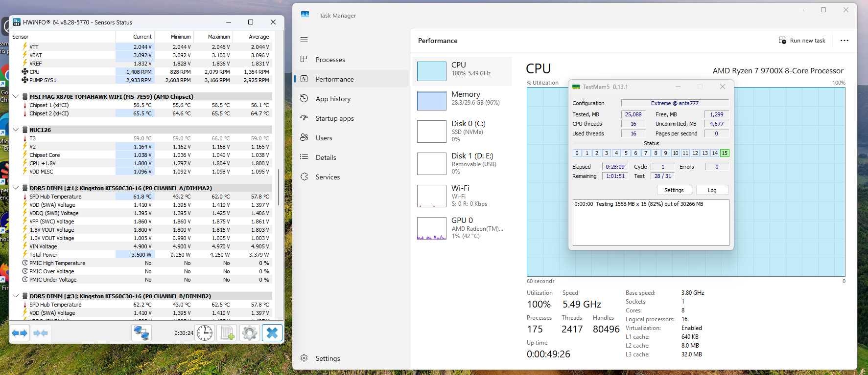868x375 pixels.
Task: Reset the HWiNFO elapsed time clock
Action: pyautogui.click(x=205, y=333)
